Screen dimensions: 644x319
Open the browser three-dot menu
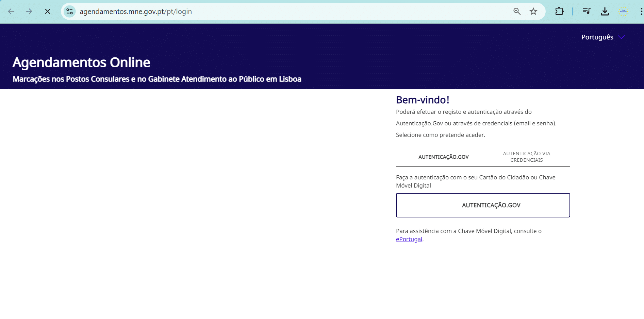(641, 12)
